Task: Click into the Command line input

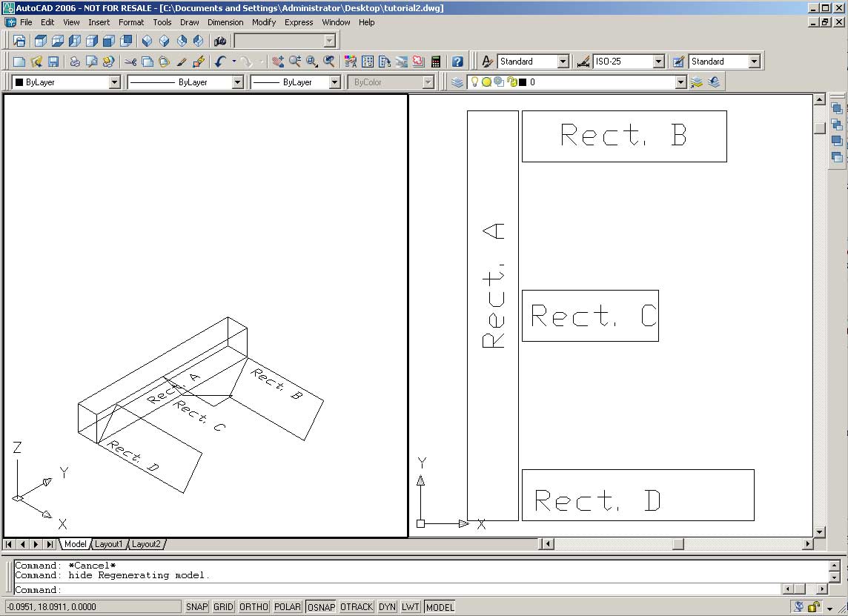Action: pyautogui.click(x=397, y=589)
